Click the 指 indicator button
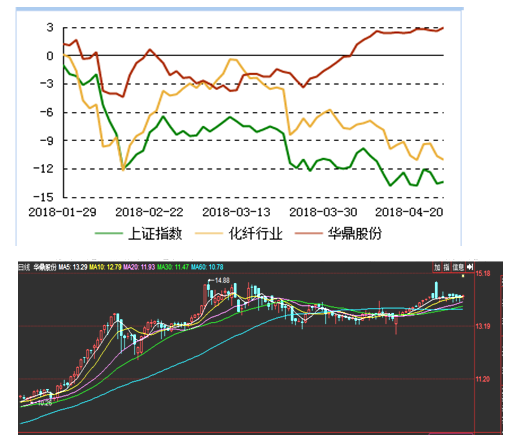 point(446,267)
